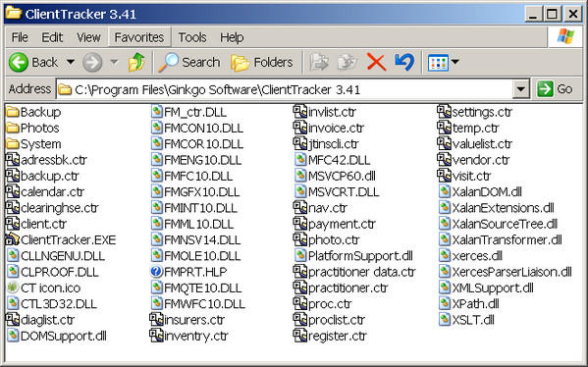Select the settings.ctr file icon
The width and height of the screenshot is (588, 367).
[x=444, y=112]
